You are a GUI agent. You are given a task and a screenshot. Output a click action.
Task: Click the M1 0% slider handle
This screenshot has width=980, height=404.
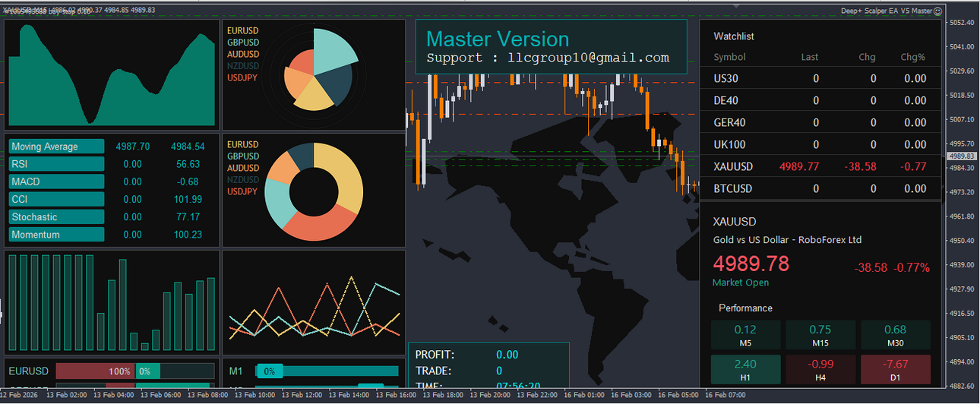pos(270,371)
